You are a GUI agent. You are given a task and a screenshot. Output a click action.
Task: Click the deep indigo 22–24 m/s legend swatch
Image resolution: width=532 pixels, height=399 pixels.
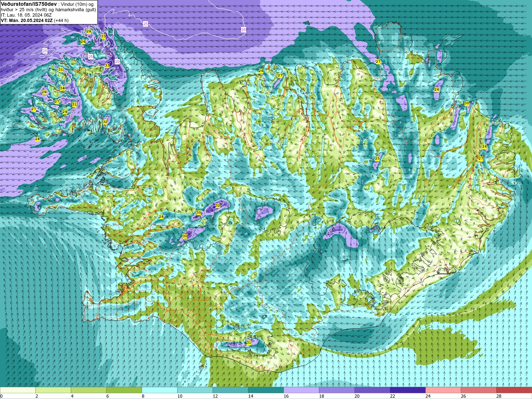tap(408, 390)
